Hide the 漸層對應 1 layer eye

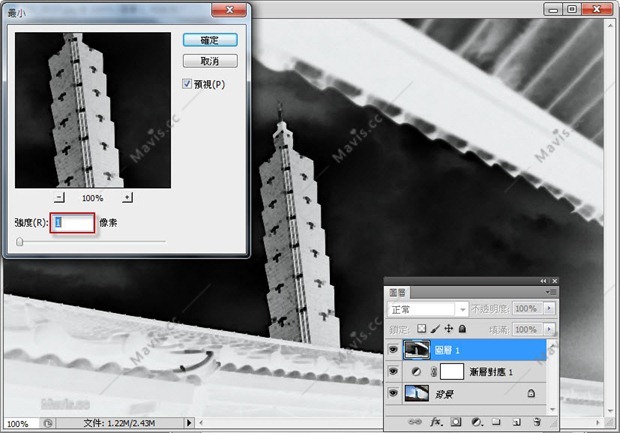[x=393, y=371]
